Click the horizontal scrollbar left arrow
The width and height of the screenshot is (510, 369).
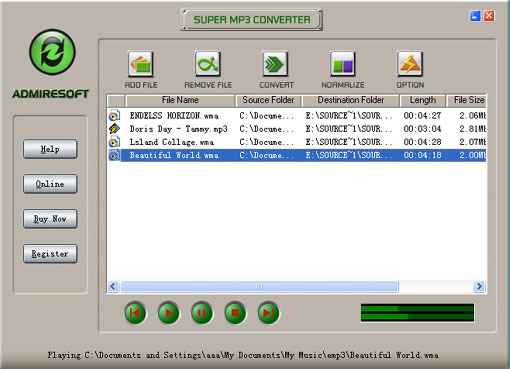click(x=113, y=286)
